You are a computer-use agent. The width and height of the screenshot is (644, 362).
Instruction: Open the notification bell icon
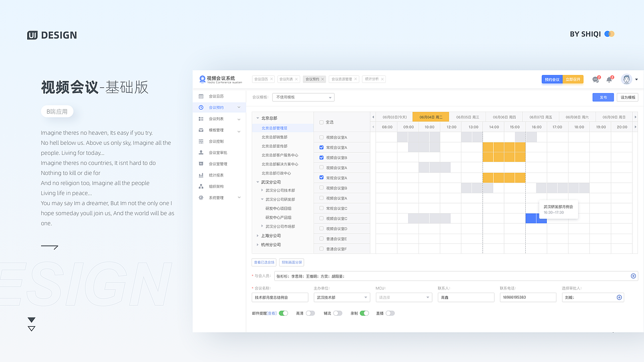coord(610,79)
